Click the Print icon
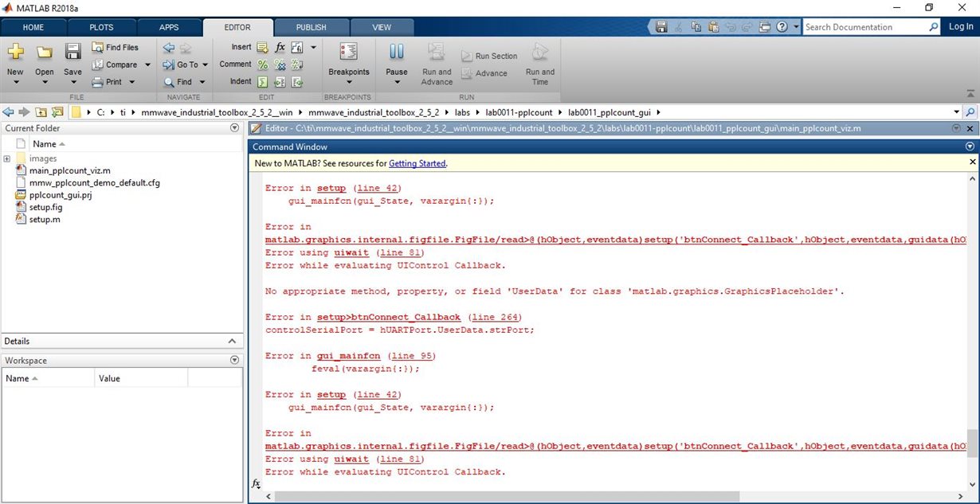The height and width of the screenshot is (504, 980). 97,82
